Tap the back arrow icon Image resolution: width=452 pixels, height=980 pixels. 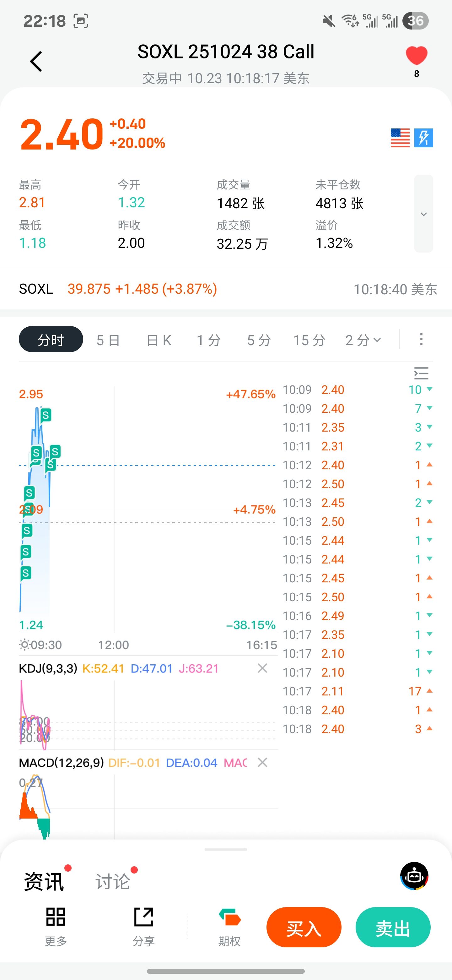[x=36, y=62]
